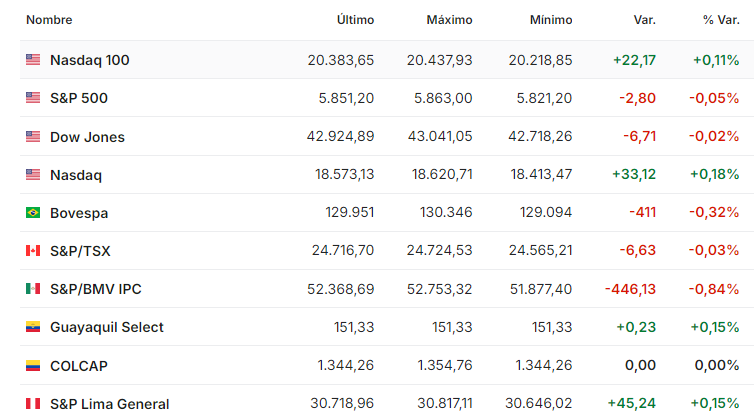This screenshot has height=418, width=754.
Task: Select the S&P 500 last value 5.851,20
Action: coord(346,98)
